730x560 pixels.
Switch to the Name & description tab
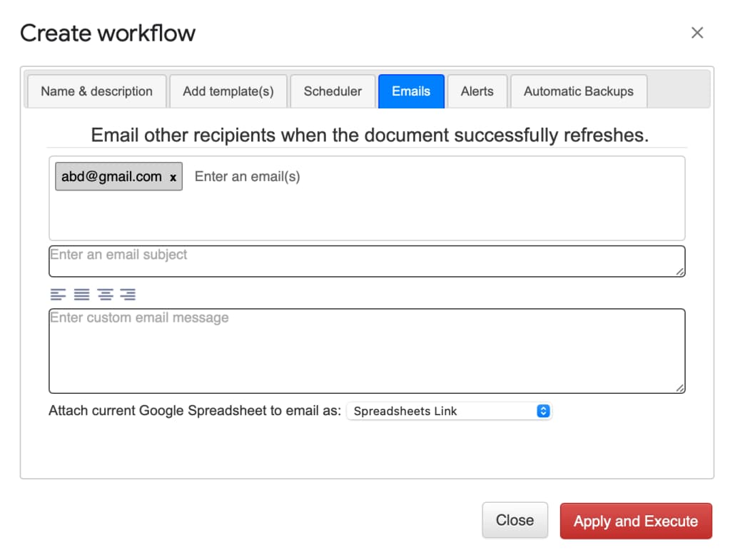[x=96, y=91]
